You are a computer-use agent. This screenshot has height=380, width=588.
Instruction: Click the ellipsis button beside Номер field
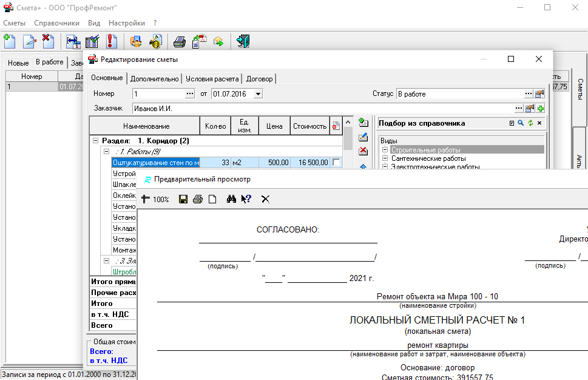[x=190, y=94]
